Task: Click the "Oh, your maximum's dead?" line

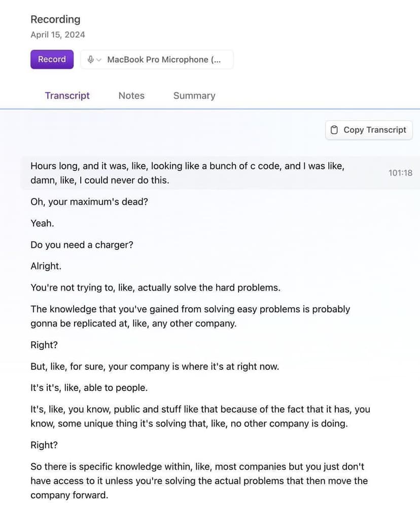Action: tap(89, 202)
